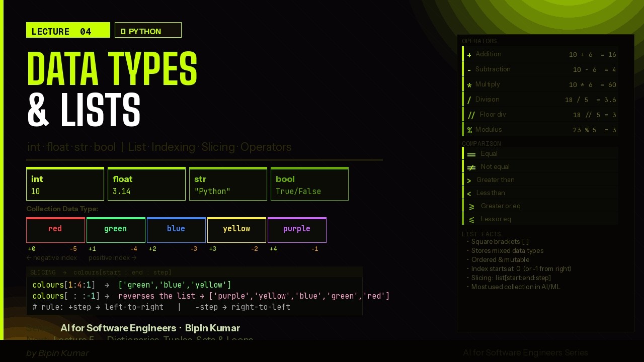Click the green list element box
The height and width of the screenshot is (362, 644).
point(116,230)
